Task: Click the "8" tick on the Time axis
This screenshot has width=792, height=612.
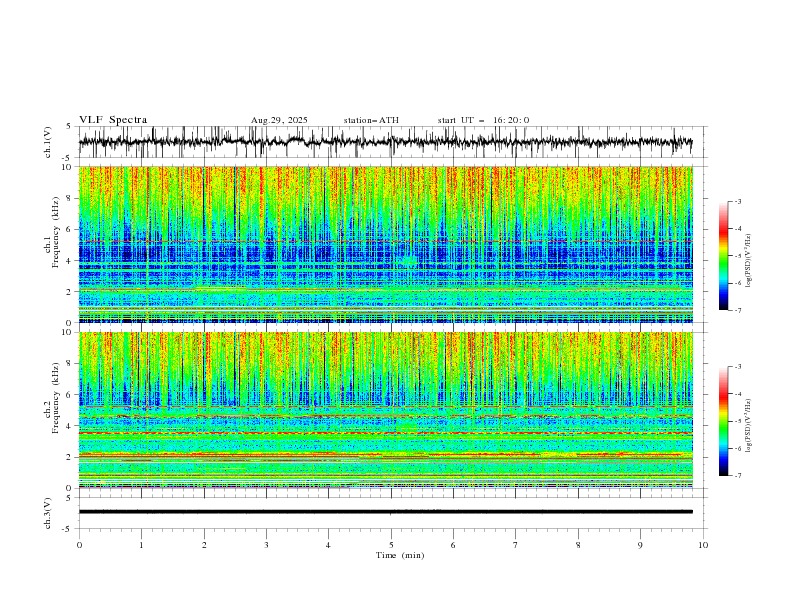Action: tap(578, 545)
